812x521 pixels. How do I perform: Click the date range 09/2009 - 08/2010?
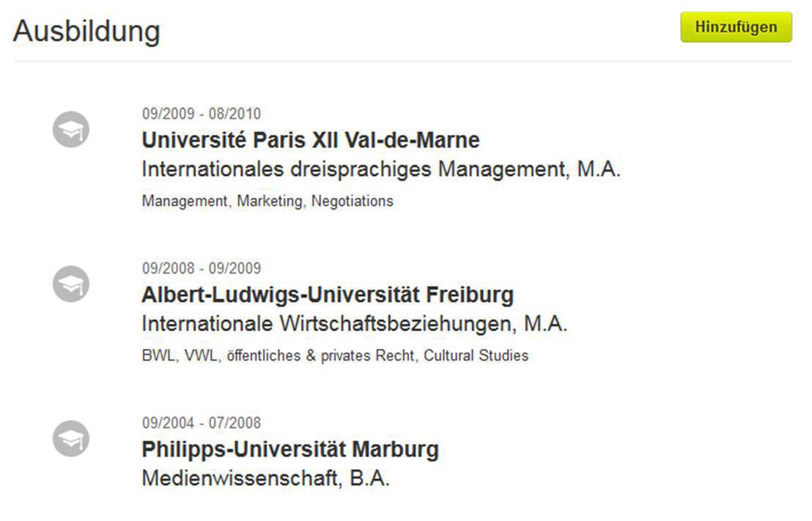(x=202, y=114)
